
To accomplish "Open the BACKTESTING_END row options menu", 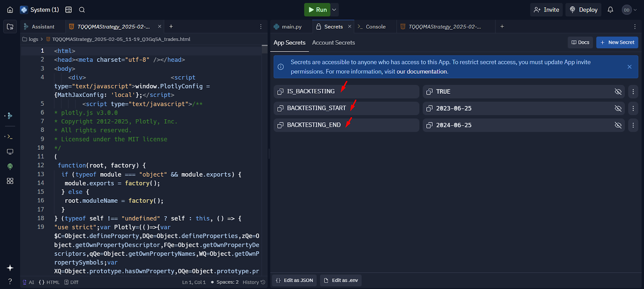I will click(x=633, y=125).
